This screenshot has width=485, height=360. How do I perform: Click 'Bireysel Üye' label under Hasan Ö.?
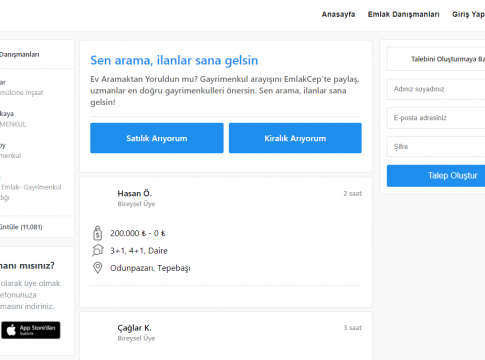tap(136, 204)
